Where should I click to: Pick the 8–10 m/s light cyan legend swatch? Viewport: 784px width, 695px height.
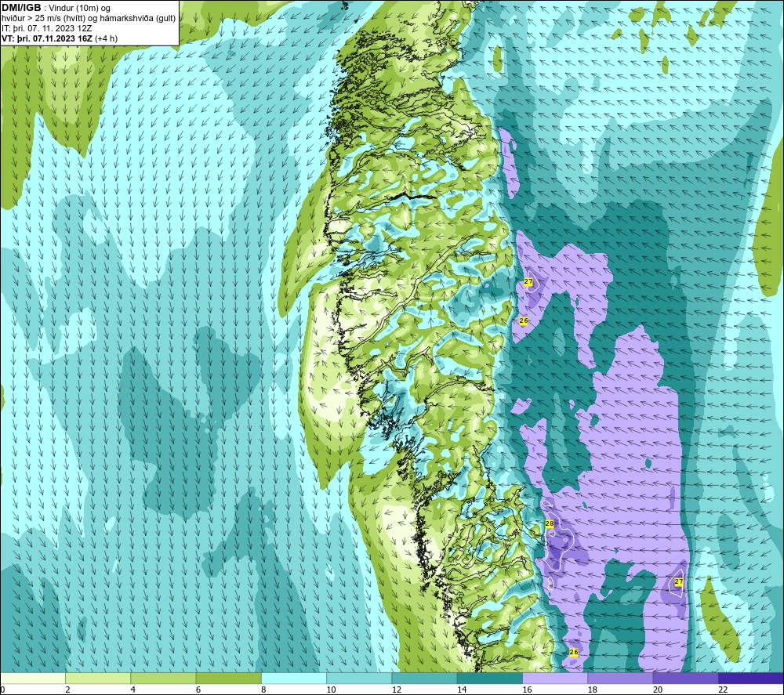(294, 678)
